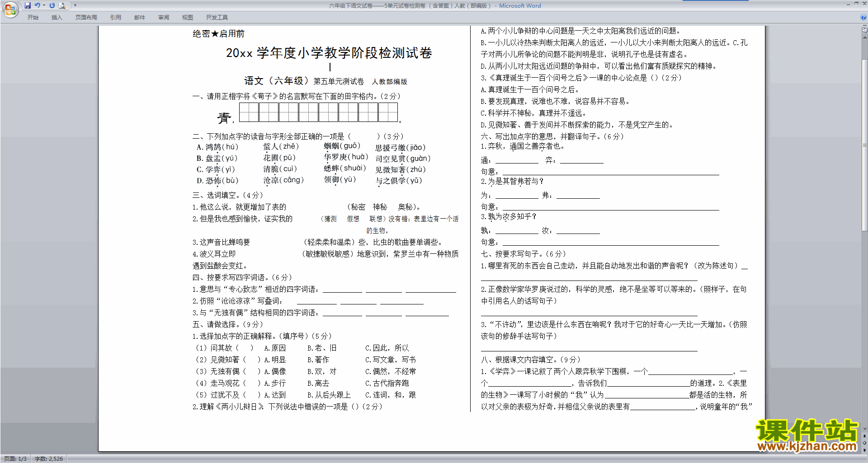This screenshot has width=868, height=463.
Task: Click the blank after 孰:
Action: (x=517, y=231)
